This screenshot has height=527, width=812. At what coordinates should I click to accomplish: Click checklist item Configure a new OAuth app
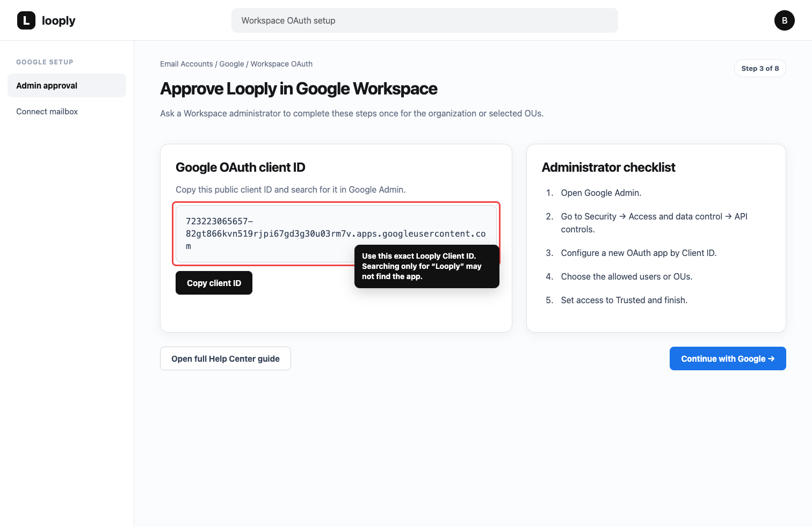coord(639,253)
